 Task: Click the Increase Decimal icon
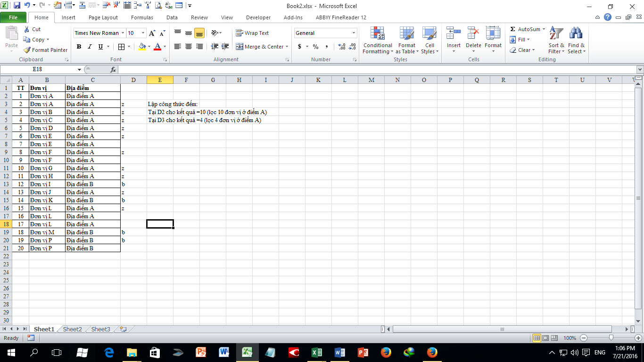click(342, 47)
